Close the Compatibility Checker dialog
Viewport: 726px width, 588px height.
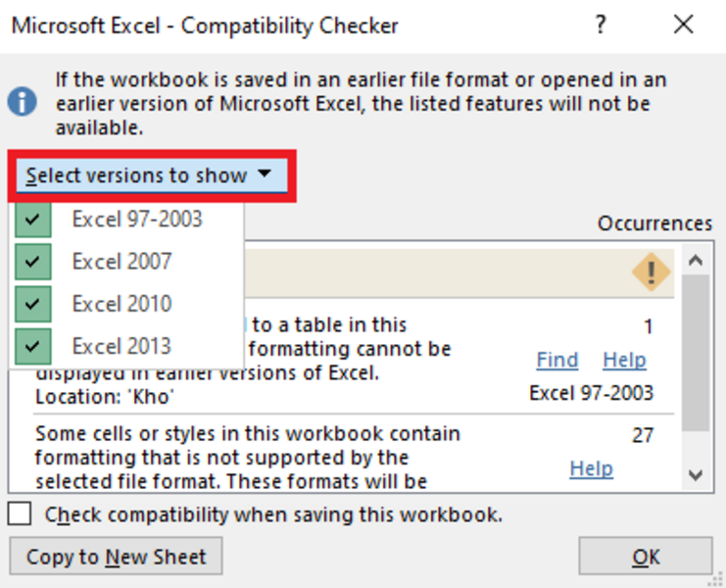[x=682, y=25]
